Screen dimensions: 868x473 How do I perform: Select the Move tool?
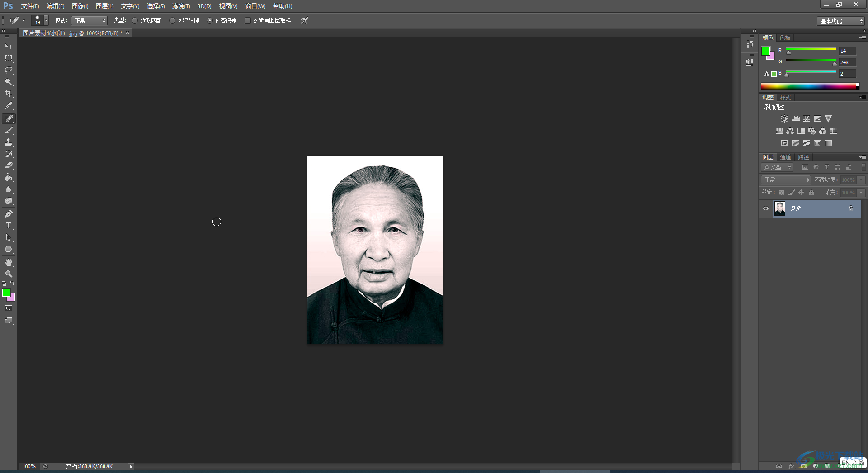click(9, 47)
